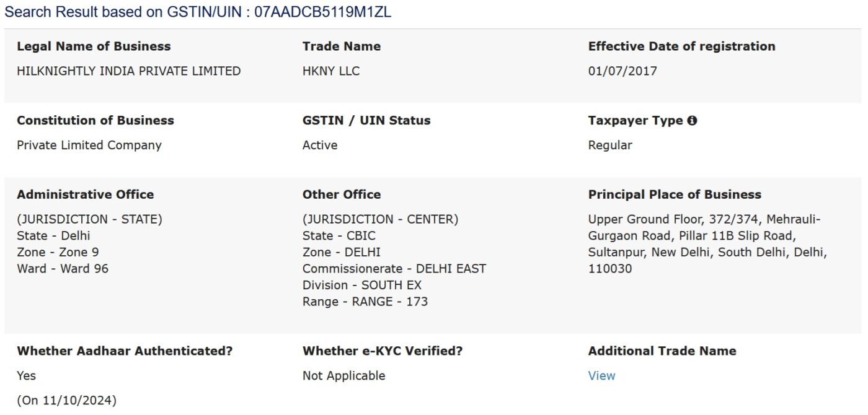Click the Active GSTIN status value
Image resolution: width=868 pixels, height=415 pixels.
coord(320,146)
